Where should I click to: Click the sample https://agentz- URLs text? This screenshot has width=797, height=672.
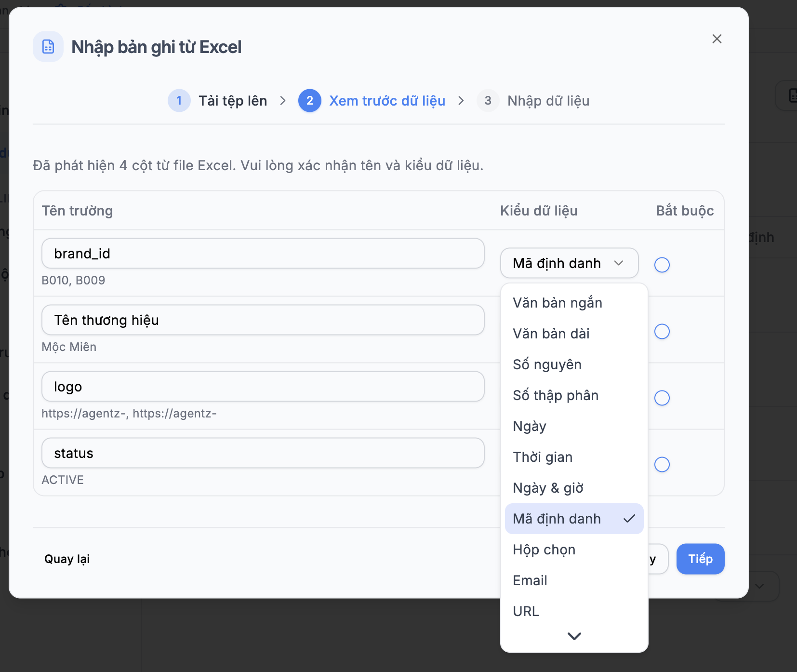click(x=129, y=414)
